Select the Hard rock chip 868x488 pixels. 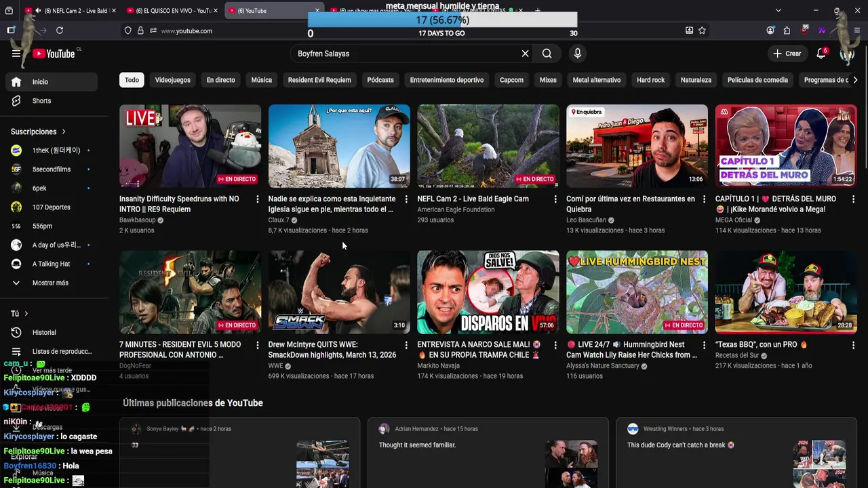click(x=650, y=80)
